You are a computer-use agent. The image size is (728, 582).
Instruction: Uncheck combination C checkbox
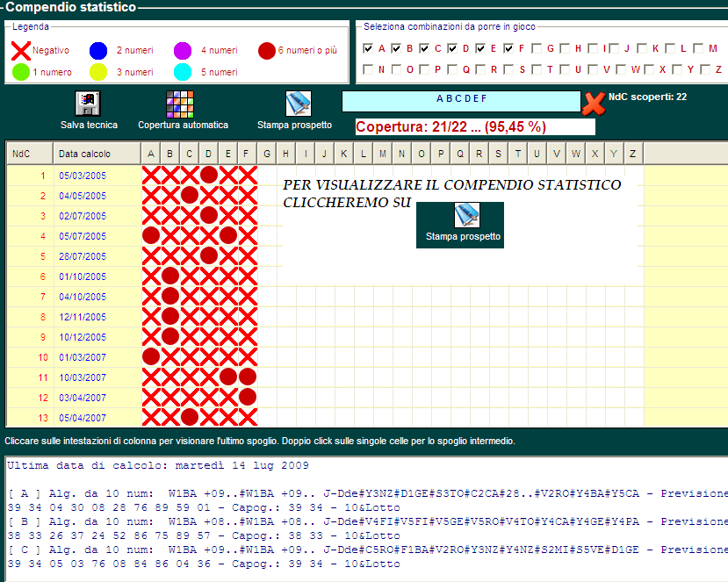424,48
